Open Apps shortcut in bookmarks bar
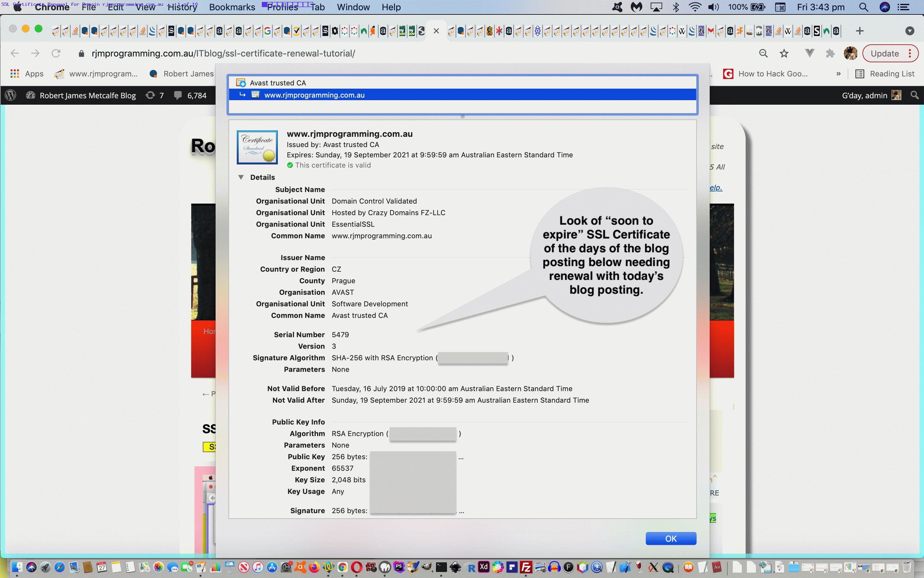The width and height of the screenshot is (924, 578). click(x=27, y=74)
